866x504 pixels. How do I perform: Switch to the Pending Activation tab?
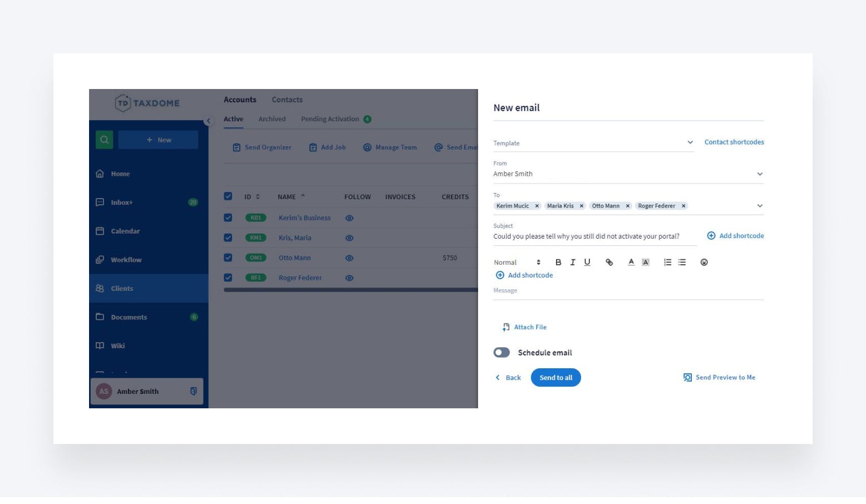330,119
